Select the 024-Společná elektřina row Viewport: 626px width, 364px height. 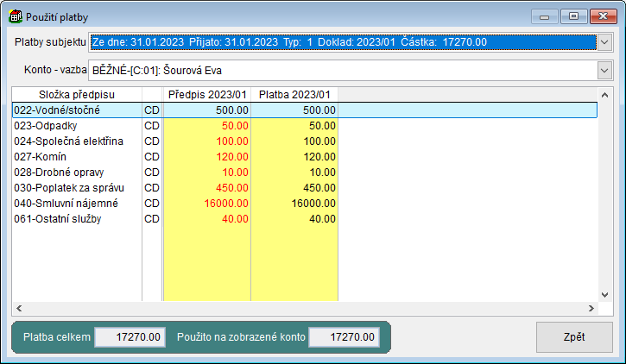(x=76, y=141)
